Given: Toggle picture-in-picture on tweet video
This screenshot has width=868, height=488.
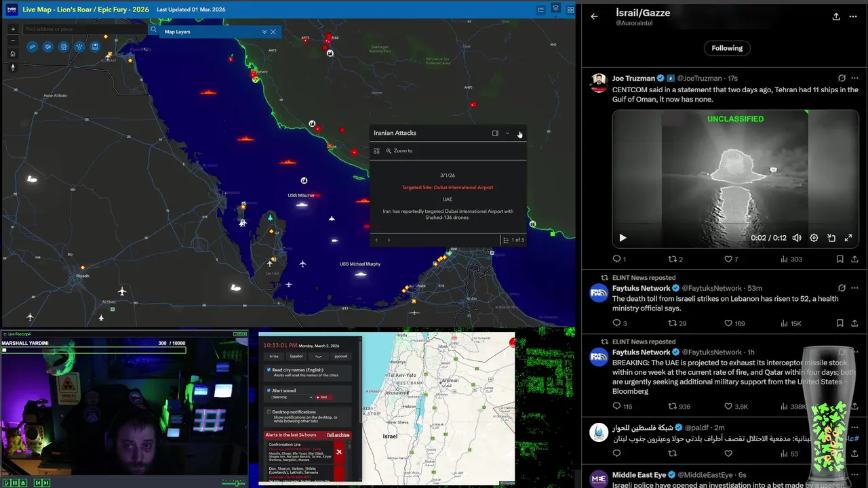Looking at the screenshot, I should [x=831, y=238].
